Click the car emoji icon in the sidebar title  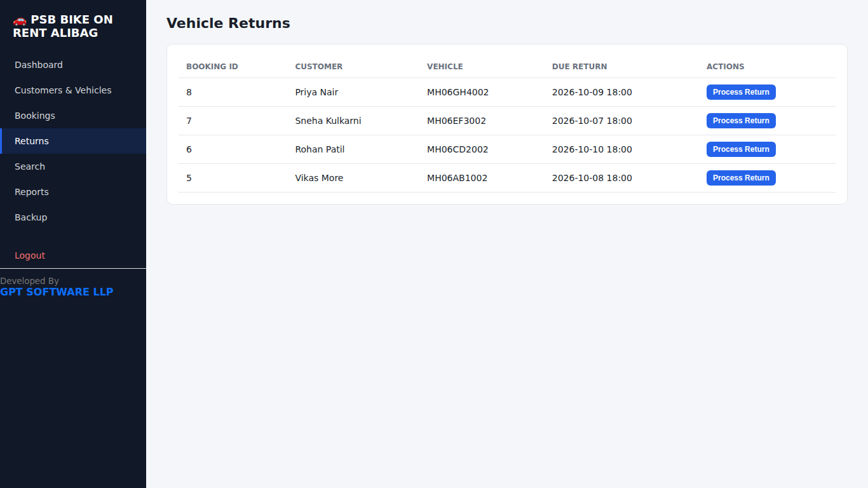[x=20, y=20]
